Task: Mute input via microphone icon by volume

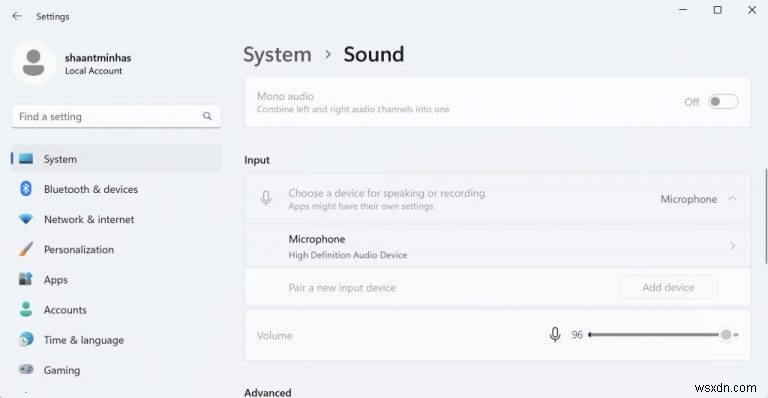Action: (x=555, y=334)
